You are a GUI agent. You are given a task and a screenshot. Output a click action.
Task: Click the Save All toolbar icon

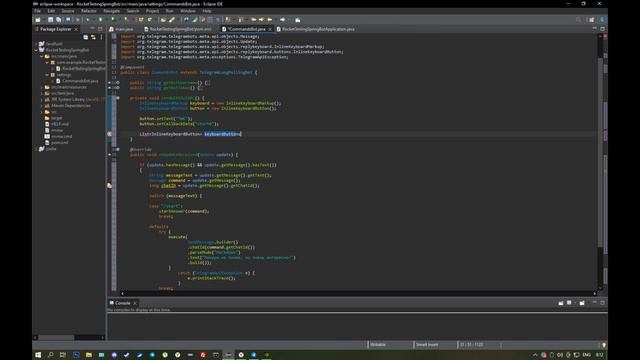coord(58,20)
